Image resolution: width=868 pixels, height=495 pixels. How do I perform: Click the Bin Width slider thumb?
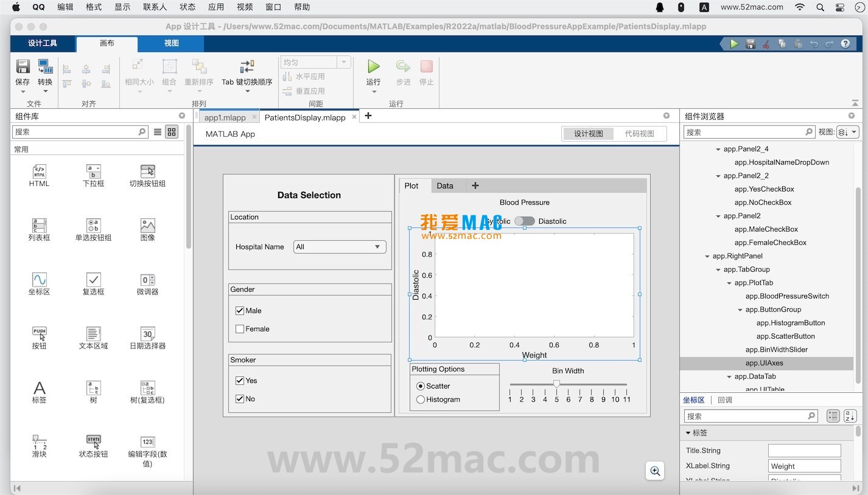pos(556,384)
